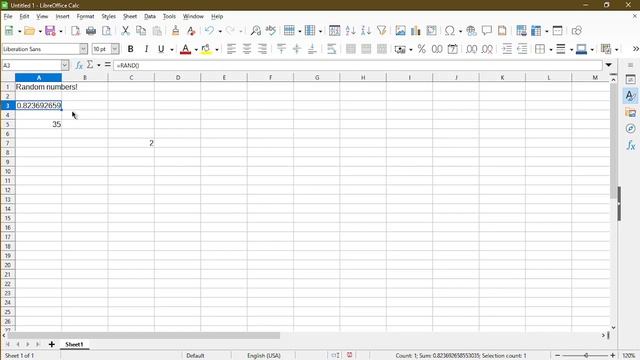Click zoom in plus button
Image resolution: width=640 pixels, height=360 pixels.
[613, 356]
